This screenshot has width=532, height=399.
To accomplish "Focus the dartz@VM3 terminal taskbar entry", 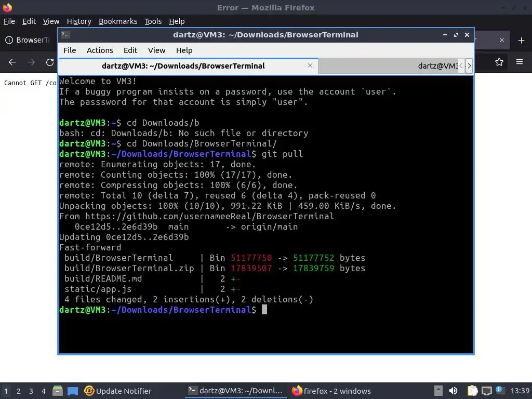I will tap(235, 391).
